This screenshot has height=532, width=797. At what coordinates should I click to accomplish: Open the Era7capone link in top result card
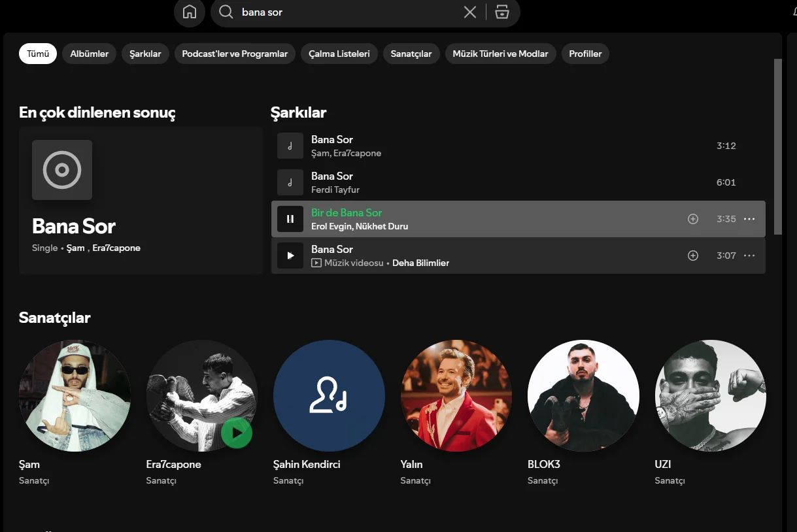coord(116,248)
